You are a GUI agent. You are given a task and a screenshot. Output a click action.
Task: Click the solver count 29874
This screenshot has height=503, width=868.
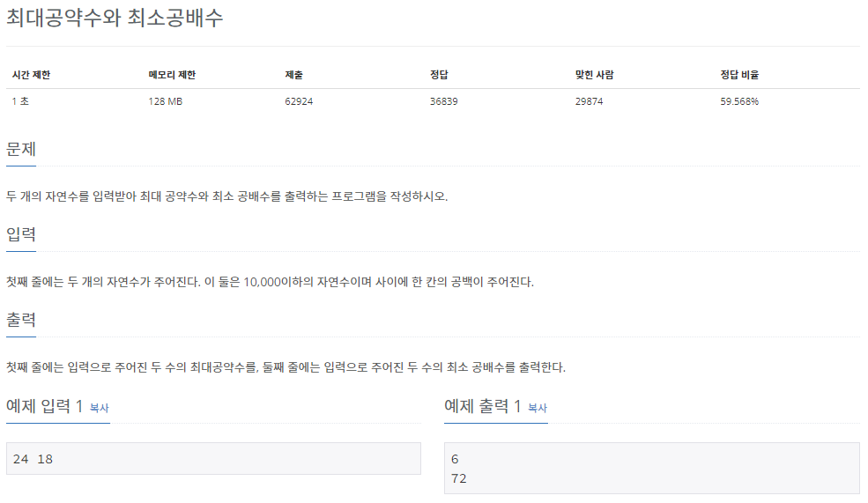tap(589, 101)
